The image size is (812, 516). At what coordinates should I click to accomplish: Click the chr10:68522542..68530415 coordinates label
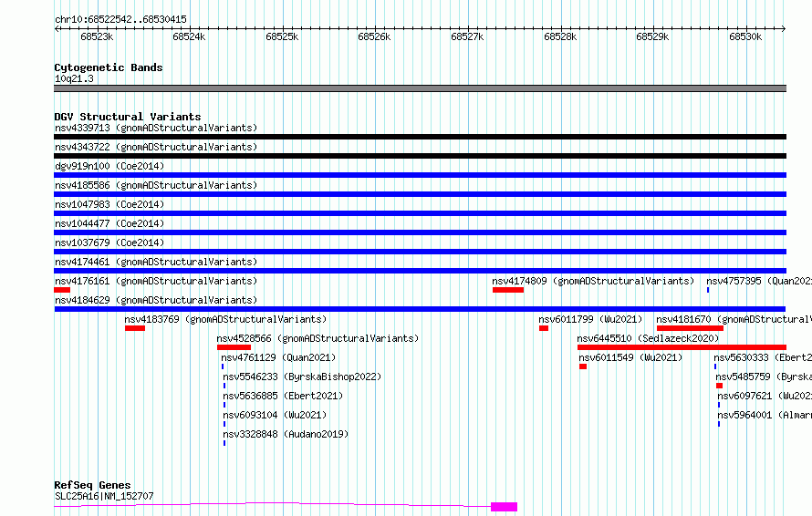coord(120,19)
